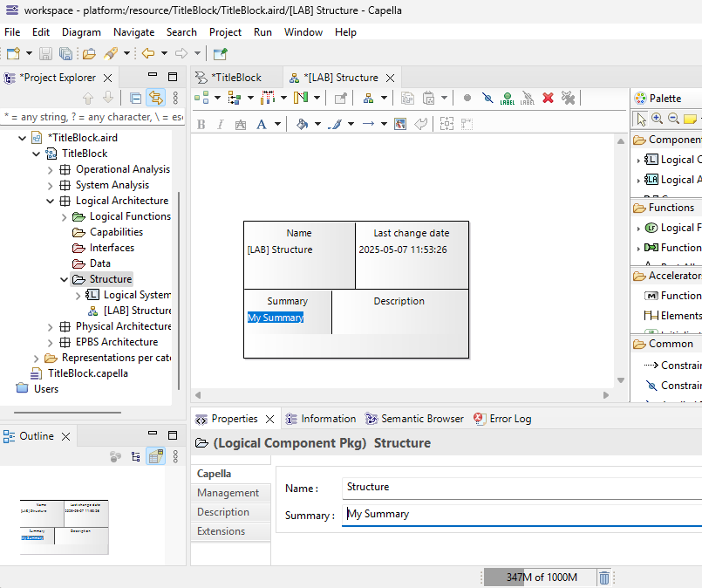
Task: Switch to the Semantic Browser tab
Action: (x=414, y=419)
